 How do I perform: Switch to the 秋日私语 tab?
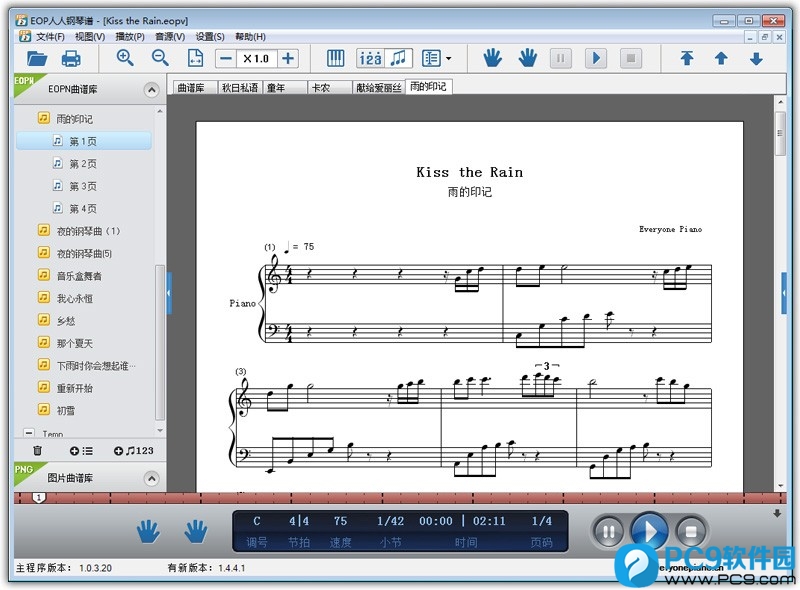(240, 88)
